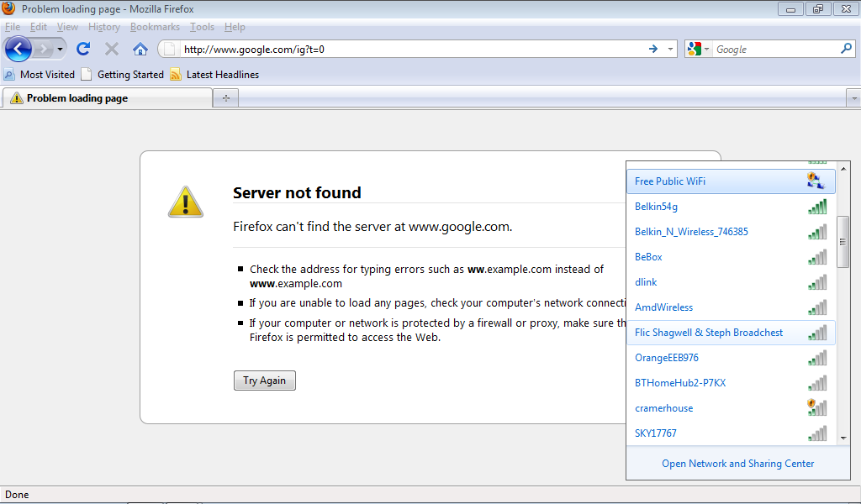Open the View menu

67,27
